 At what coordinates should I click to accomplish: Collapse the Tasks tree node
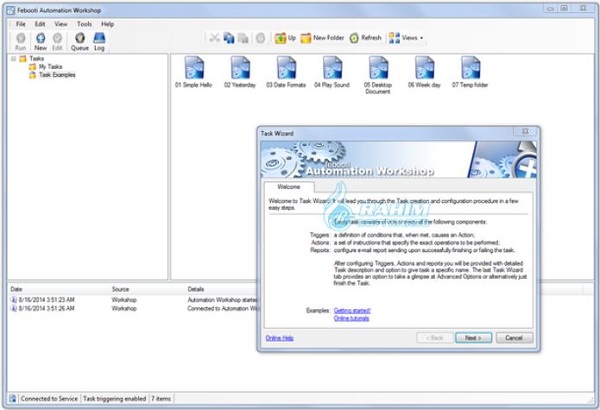(x=13, y=59)
